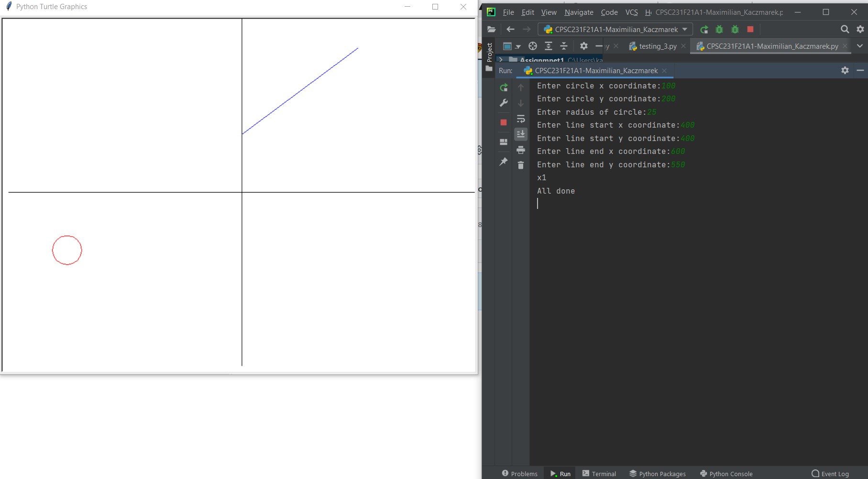Minimize the Run panel
Viewport: 868px width, 479px height.
click(x=860, y=70)
